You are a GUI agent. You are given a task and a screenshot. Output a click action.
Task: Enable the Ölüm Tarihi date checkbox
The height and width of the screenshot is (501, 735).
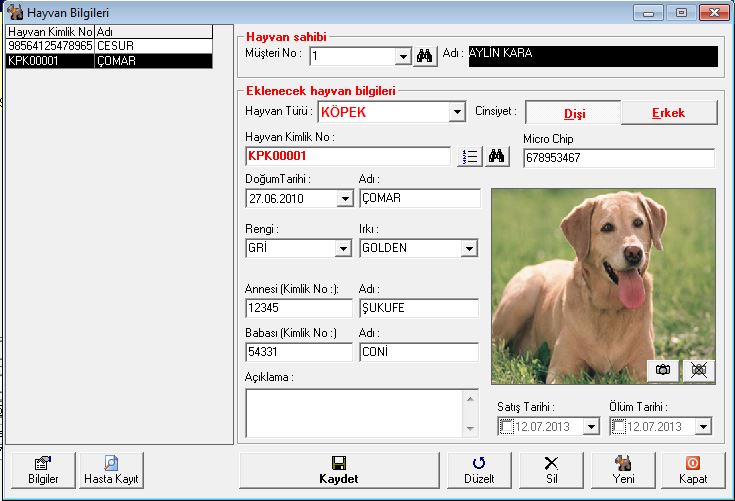click(x=619, y=426)
